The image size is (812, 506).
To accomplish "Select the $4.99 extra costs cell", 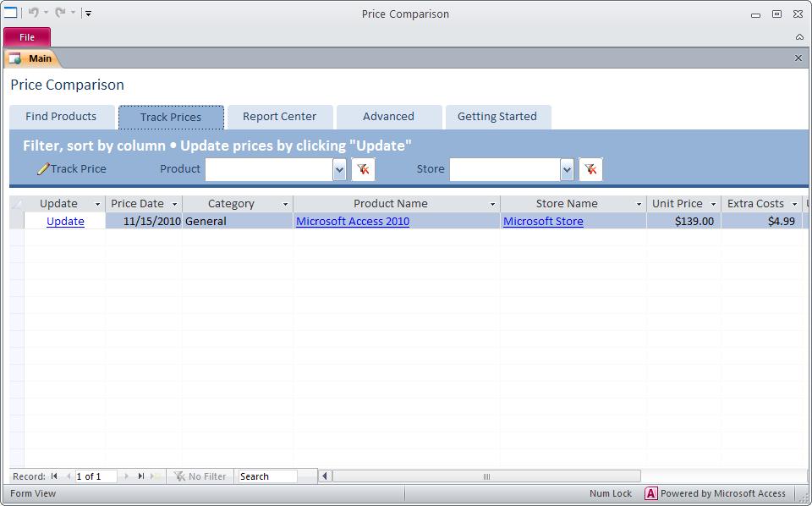I will (x=761, y=221).
